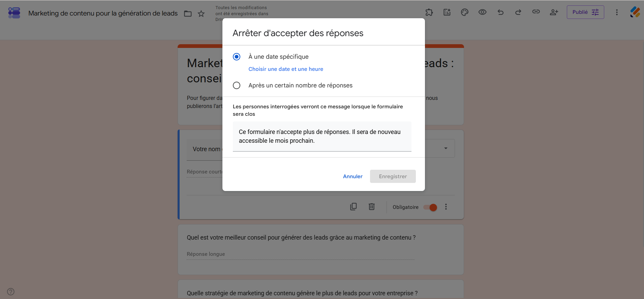Open the question's three-dot options menu
Screen dimensions: 644x299
click(446, 207)
